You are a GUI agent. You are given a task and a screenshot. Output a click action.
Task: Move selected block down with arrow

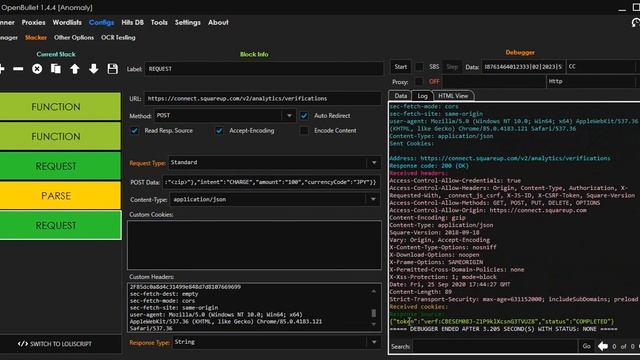pos(93,69)
